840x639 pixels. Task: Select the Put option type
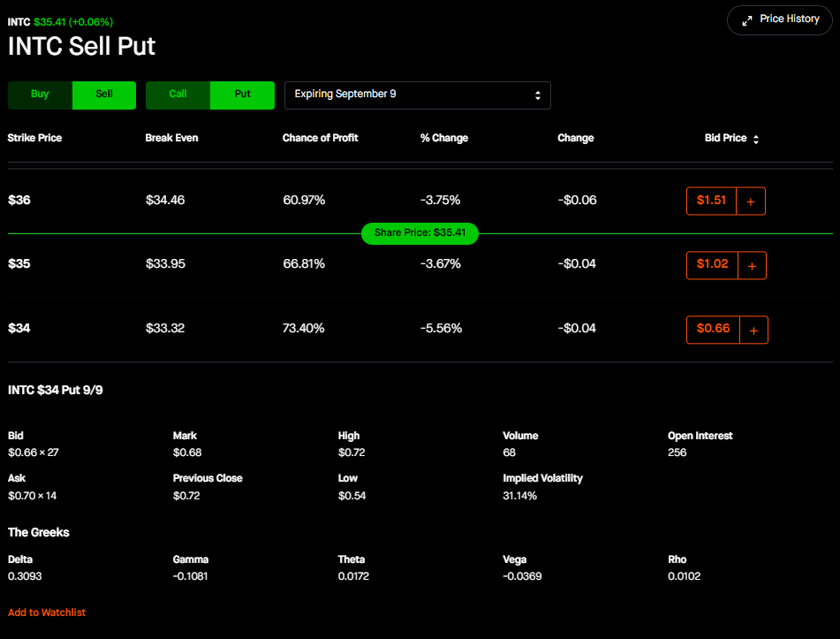pyautogui.click(x=243, y=95)
